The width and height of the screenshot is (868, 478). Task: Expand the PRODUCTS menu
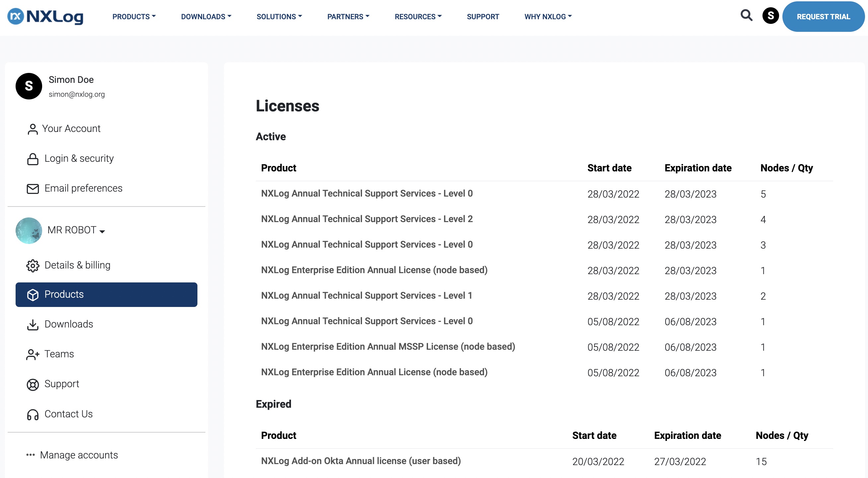tap(134, 17)
